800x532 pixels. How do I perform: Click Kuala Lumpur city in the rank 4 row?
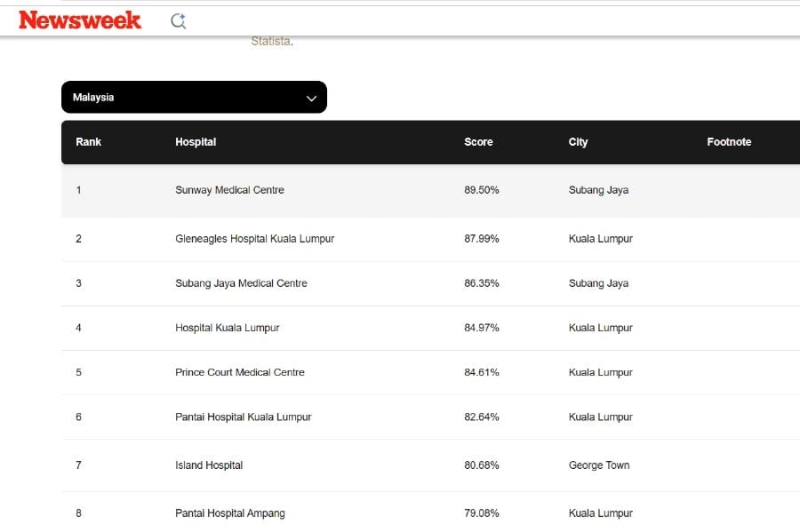click(601, 328)
